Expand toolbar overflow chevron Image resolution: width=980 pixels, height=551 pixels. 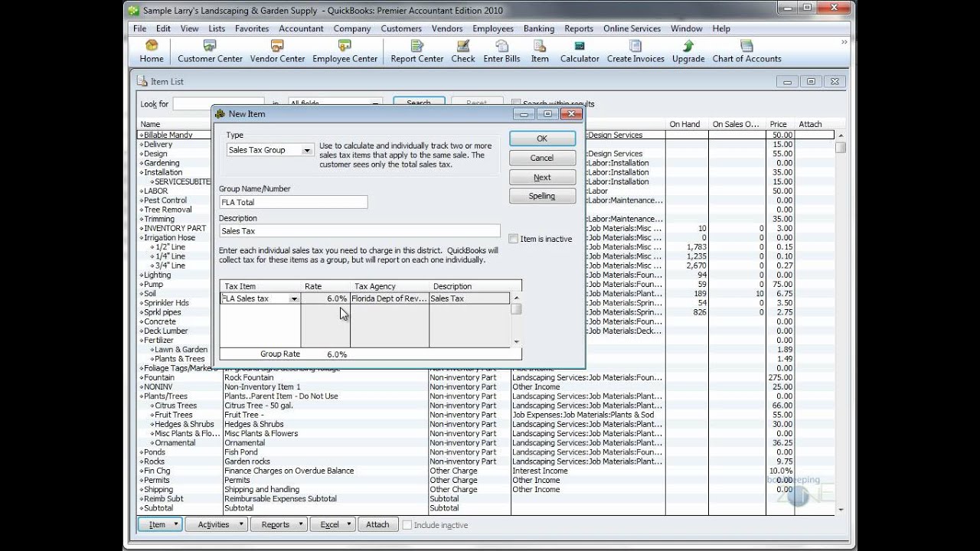coord(844,42)
